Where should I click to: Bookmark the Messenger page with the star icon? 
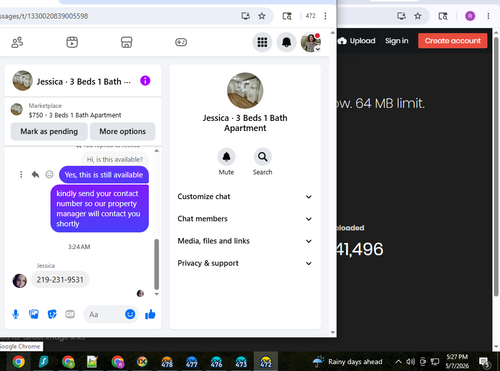[262, 16]
